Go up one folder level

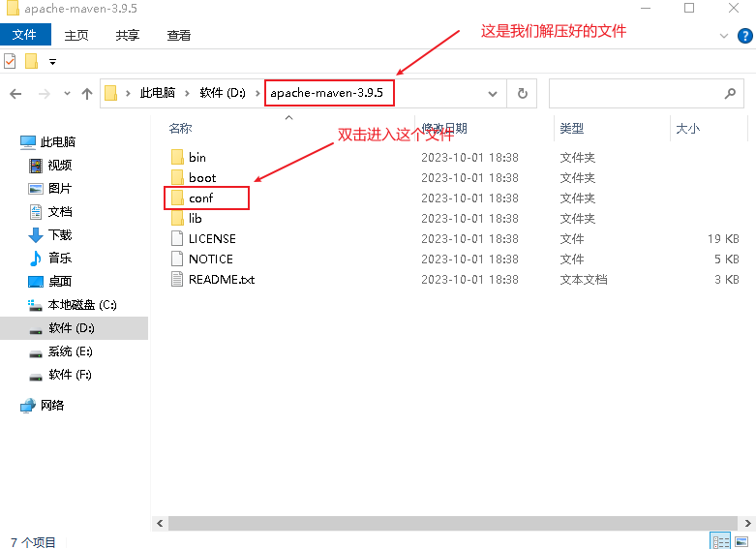point(87,94)
